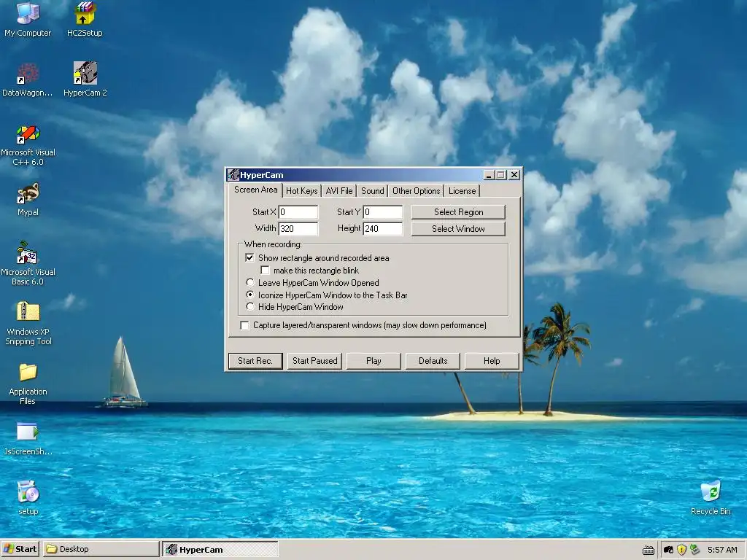Open the Sound tab
The width and height of the screenshot is (747, 560).
373,191
